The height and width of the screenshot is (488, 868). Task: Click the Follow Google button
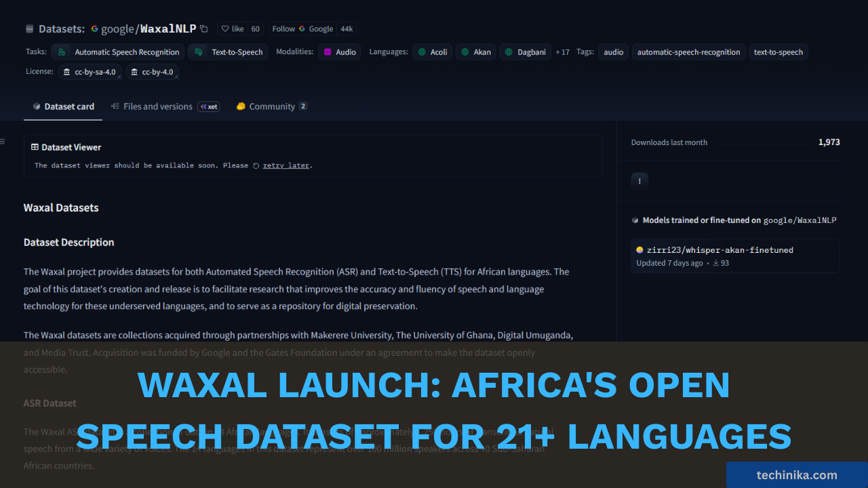click(x=300, y=28)
